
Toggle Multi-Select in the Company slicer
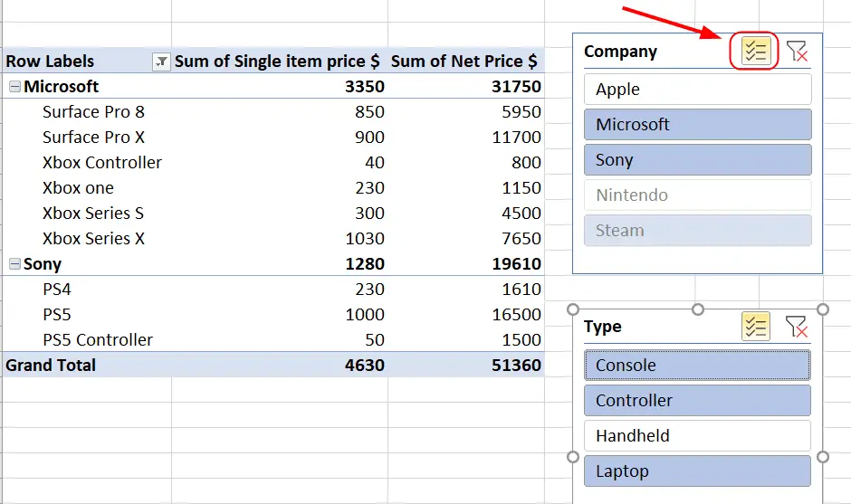pos(755,51)
